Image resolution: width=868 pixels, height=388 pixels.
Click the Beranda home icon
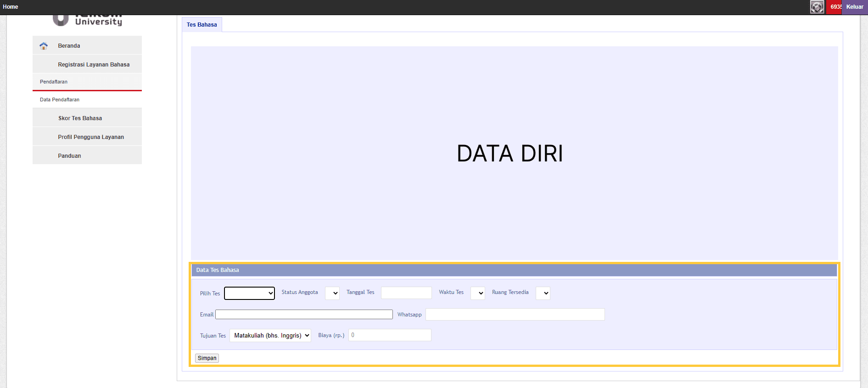[x=44, y=46]
